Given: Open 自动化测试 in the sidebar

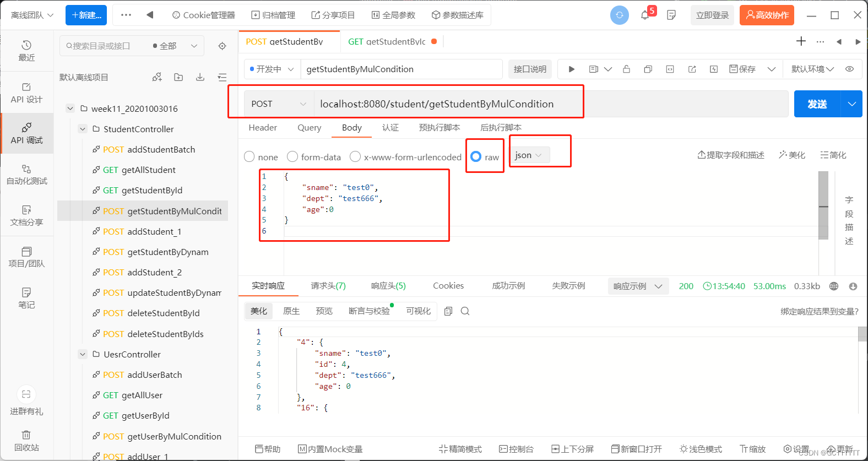Looking at the screenshot, I should (x=26, y=174).
